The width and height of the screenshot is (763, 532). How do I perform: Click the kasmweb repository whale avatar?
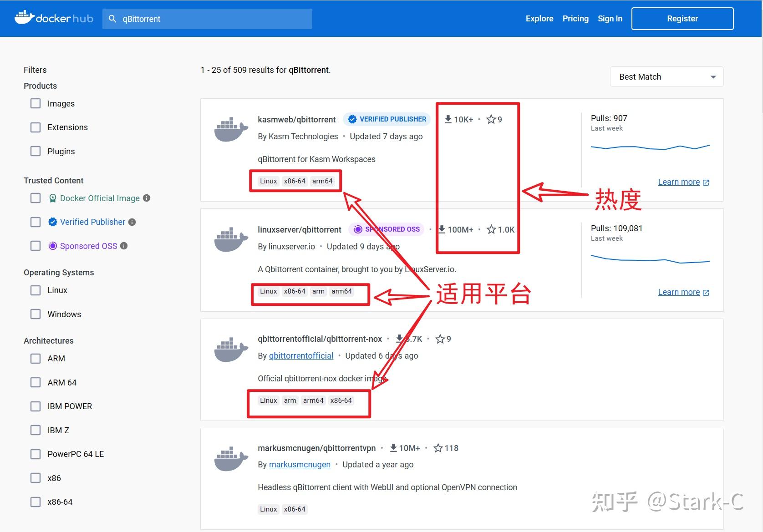[230, 129]
